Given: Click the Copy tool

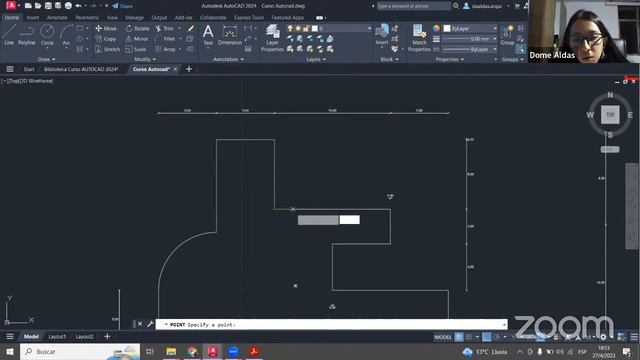Looking at the screenshot, I should click(x=106, y=39).
